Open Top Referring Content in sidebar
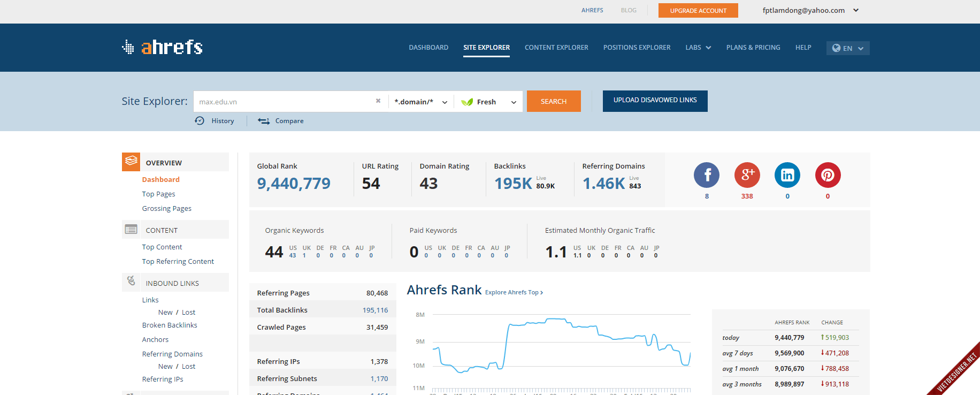980x395 pixels. (178, 261)
